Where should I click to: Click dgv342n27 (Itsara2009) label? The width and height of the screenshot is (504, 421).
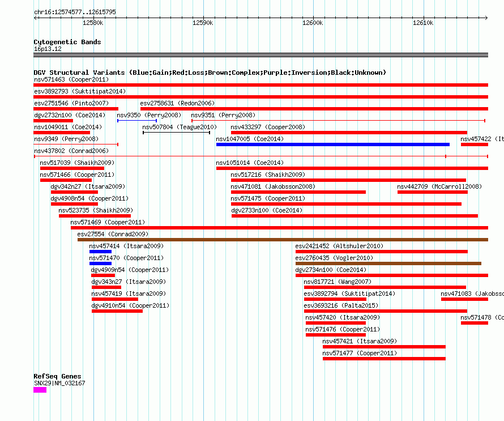(x=88, y=186)
